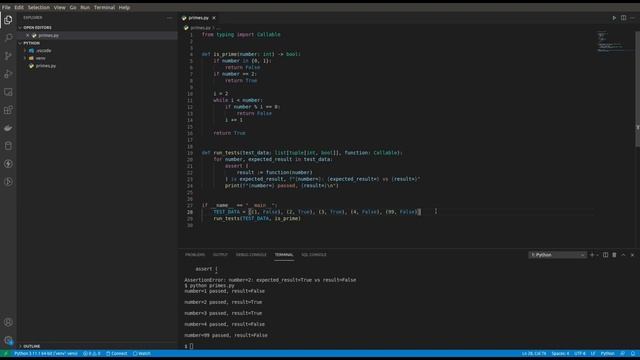Maximize the panel with the chevron up
This screenshot has width=640, height=360.
pyautogui.click(x=623, y=255)
